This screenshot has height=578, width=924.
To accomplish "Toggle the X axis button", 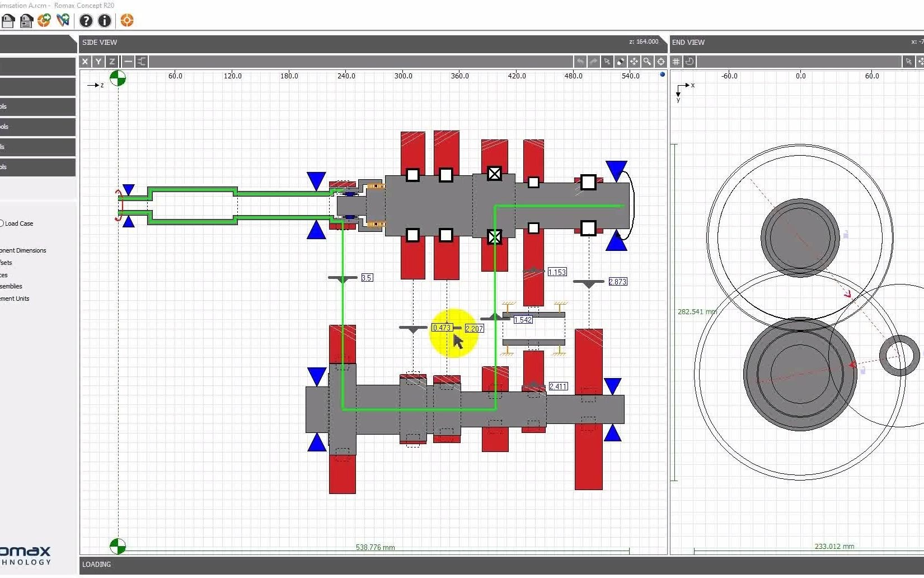I will click(85, 62).
